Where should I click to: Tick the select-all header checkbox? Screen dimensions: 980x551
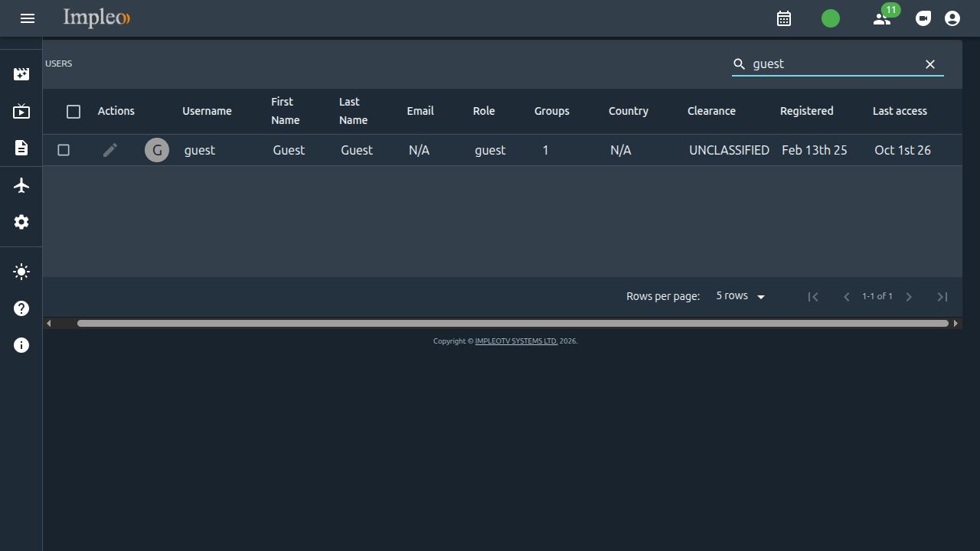point(73,112)
